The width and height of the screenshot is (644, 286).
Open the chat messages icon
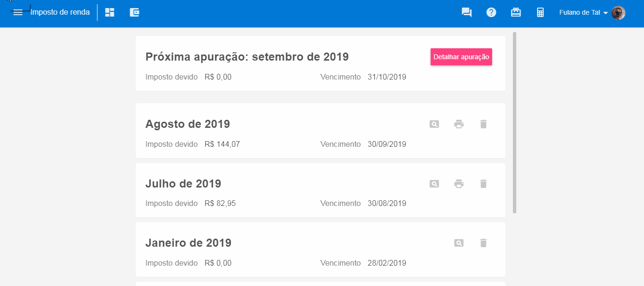coord(467,13)
